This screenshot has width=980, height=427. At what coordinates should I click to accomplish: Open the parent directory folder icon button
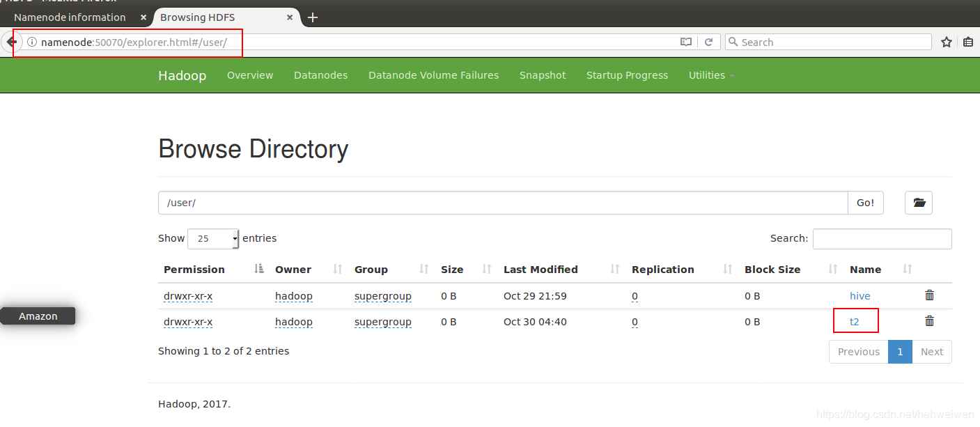click(919, 203)
